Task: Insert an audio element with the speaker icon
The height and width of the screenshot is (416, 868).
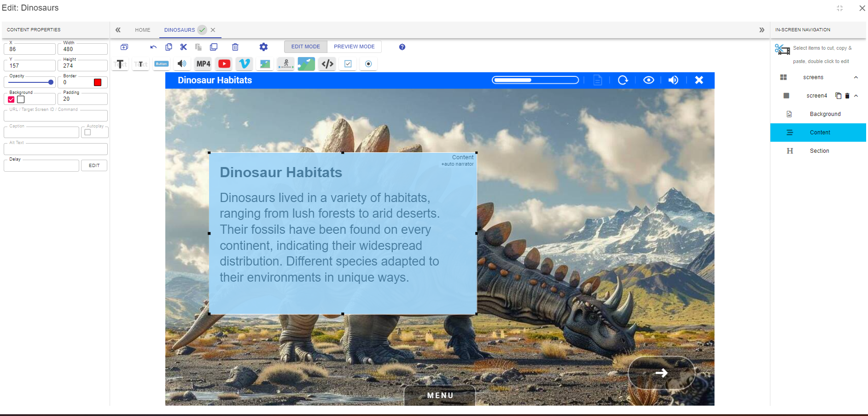Action: click(182, 64)
